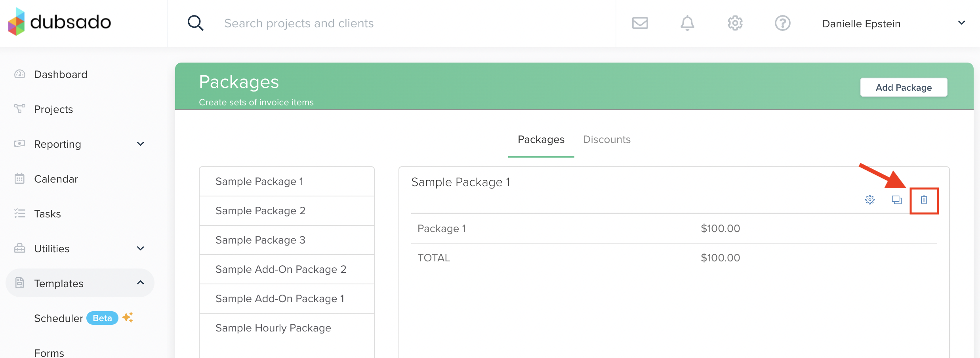Go to Calendar in the sidebar
Image resolution: width=980 pixels, height=358 pixels.
coord(56,179)
